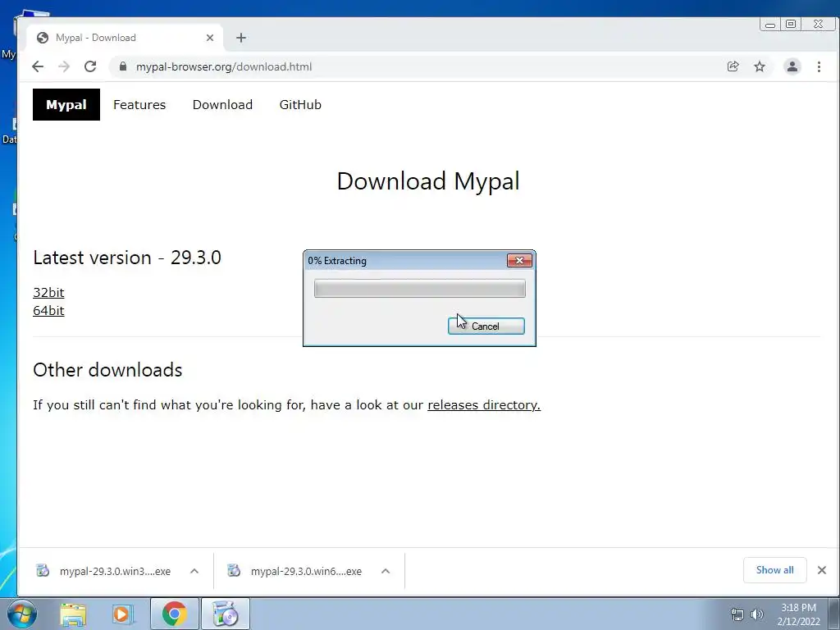Click the 64bit download link
The image size is (840, 630).
coord(48,311)
